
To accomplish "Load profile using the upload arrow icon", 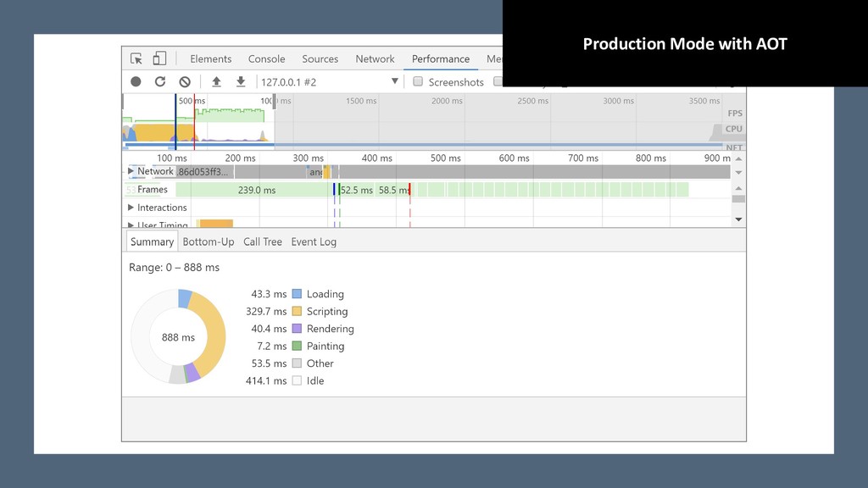I will point(216,82).
